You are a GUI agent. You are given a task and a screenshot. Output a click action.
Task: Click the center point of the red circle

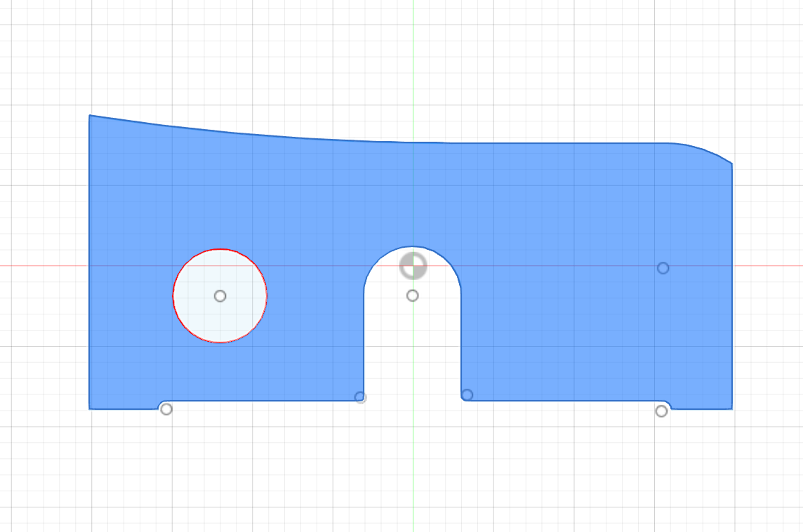220,296
